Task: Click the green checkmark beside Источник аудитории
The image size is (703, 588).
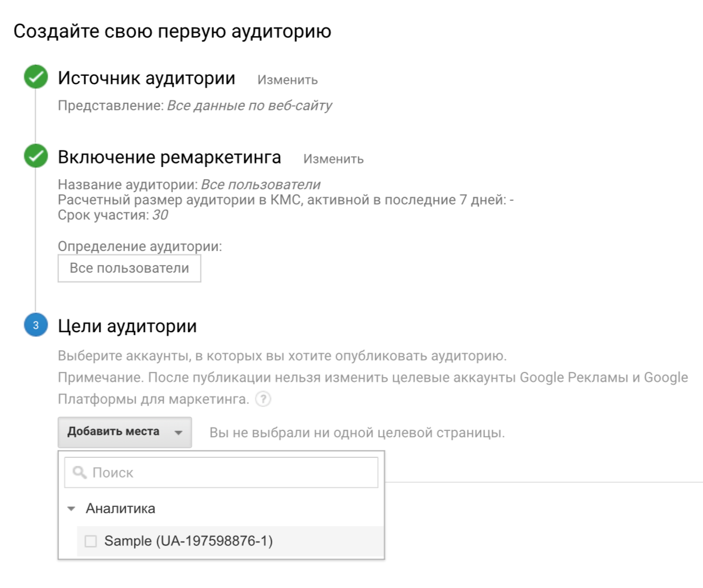Action: click(x=36, y=78)
